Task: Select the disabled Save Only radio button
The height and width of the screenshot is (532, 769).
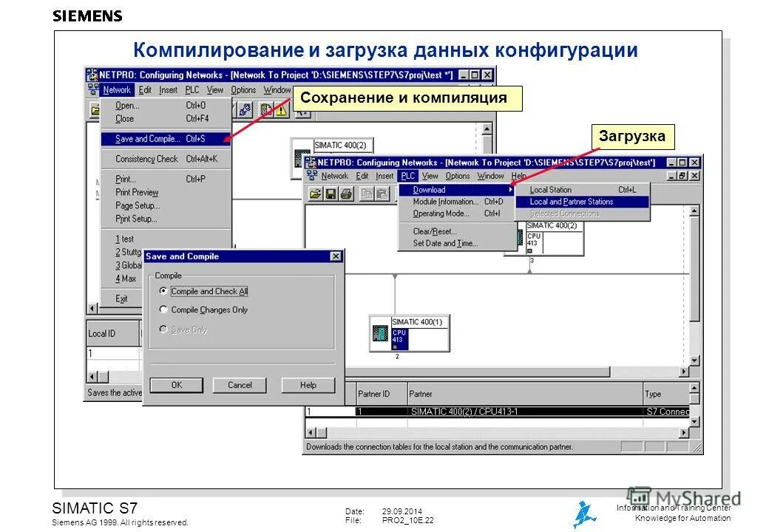Action: (163, 330)
